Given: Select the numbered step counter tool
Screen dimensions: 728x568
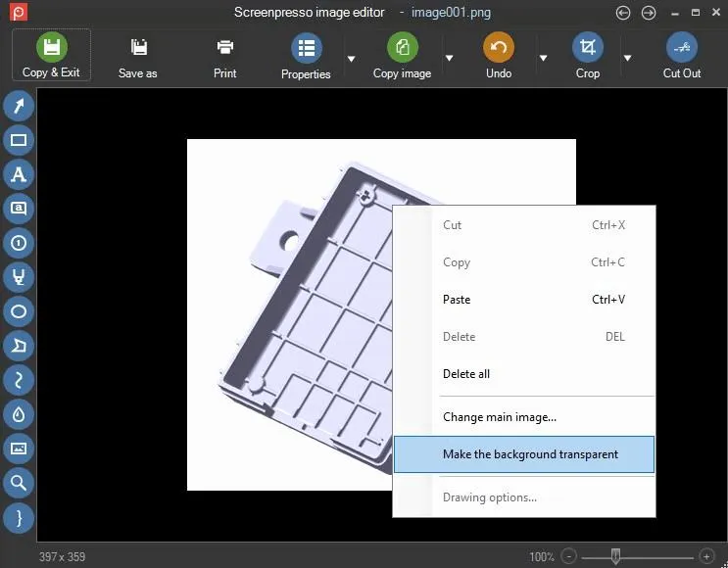Looking at the screenshot, I should (x=18, y=243).
